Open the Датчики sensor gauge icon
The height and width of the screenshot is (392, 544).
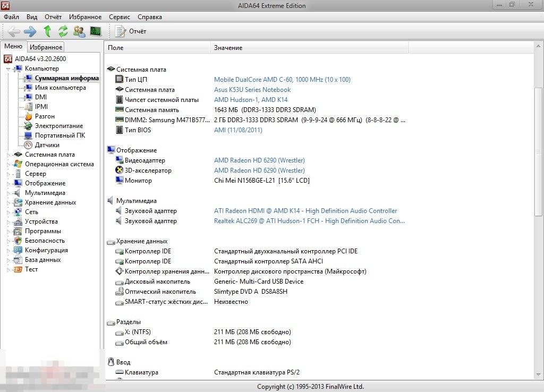point(29,145)
